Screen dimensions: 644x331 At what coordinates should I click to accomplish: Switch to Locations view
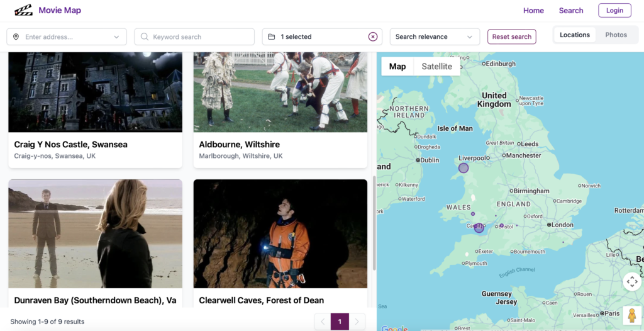pyautogui.click(x=575, y=35)
